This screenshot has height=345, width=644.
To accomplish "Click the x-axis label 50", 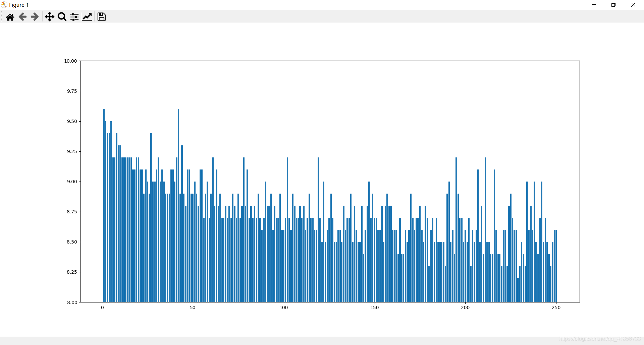I will pyautogui.click(x=193, y=307).
